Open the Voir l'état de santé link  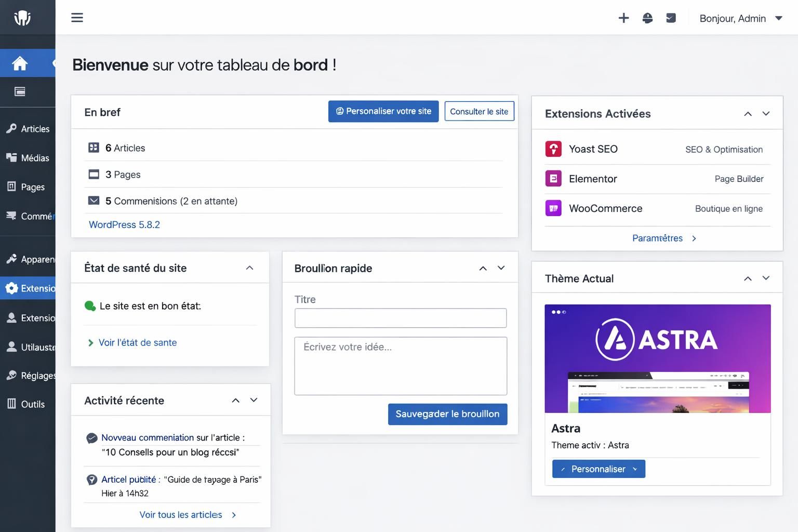point(138,342)
